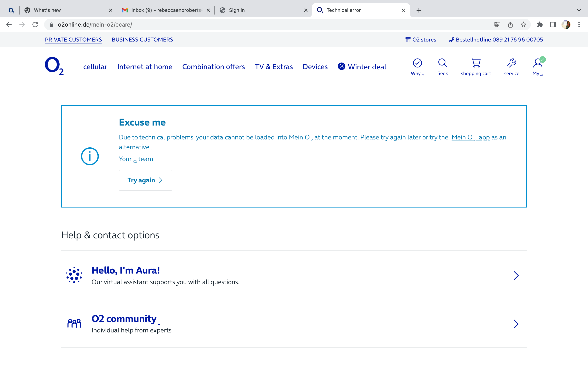The height and width of the screenshot is (368, 588).
Task: Switch to the What's new tab
Action: 68,10
